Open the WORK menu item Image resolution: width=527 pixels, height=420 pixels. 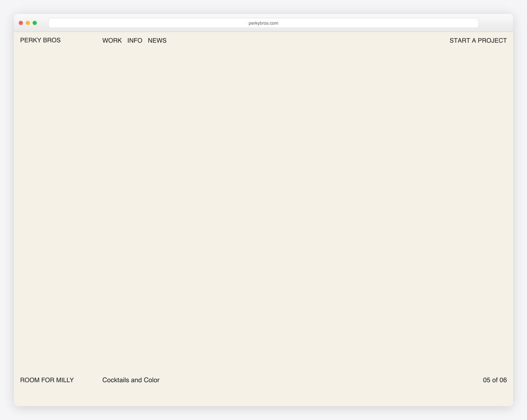click(112, 40)
